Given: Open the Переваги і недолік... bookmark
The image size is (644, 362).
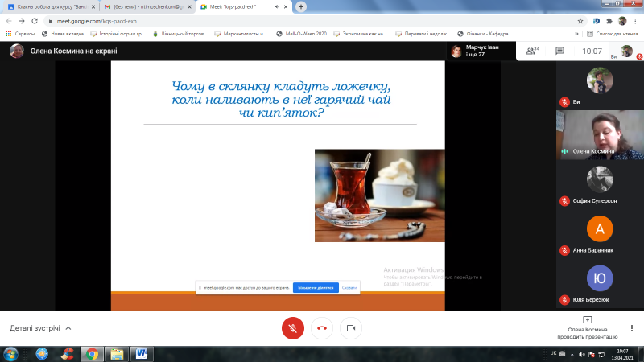Looking at the screenshot, I should pos(423,34).
